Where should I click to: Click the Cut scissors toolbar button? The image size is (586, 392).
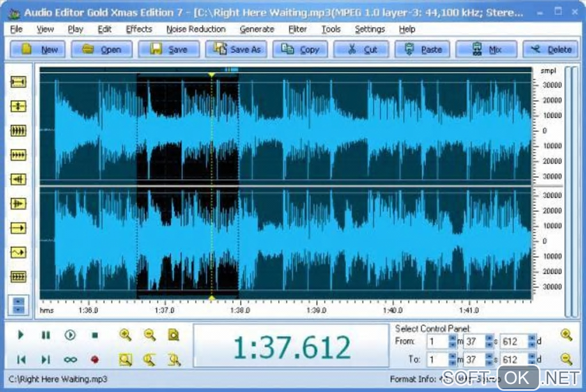click(361, 49)
